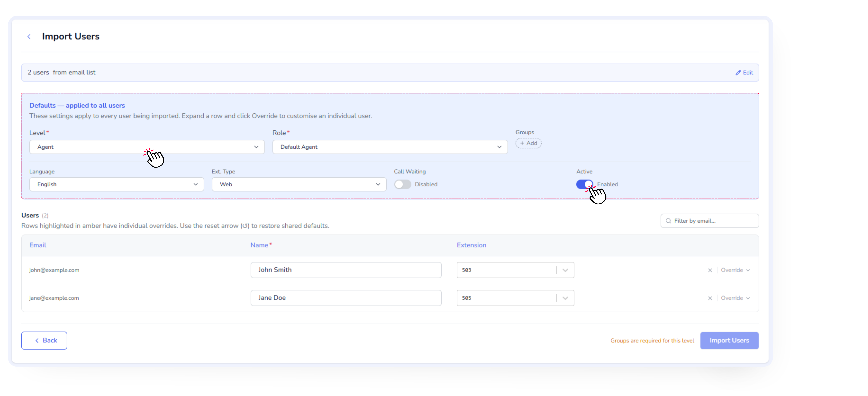Click the Import Users button
This screenshot has width=868, height=396.
tap(729, 340)
